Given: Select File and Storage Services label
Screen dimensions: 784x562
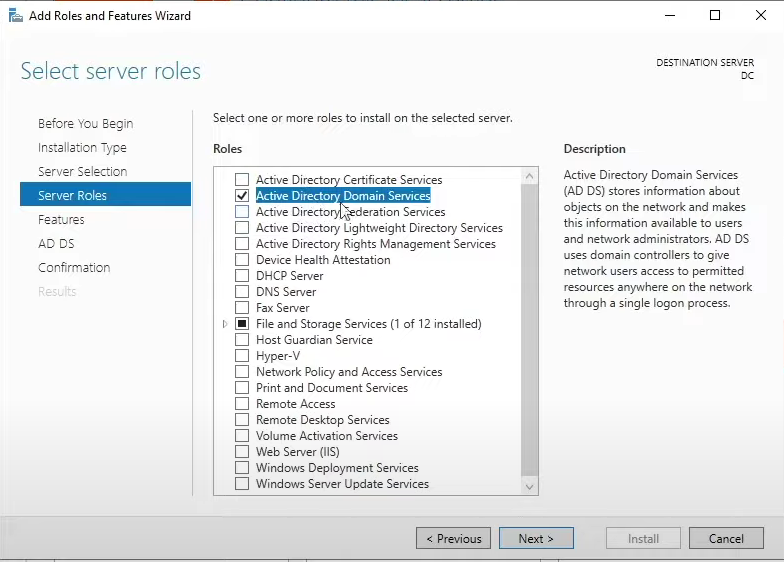Looking at the screenshot, I should 368,324.
